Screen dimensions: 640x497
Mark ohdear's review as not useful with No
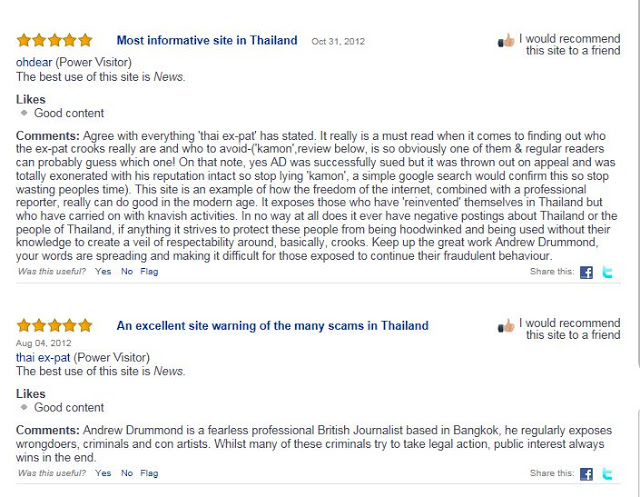tap(127, 271)
